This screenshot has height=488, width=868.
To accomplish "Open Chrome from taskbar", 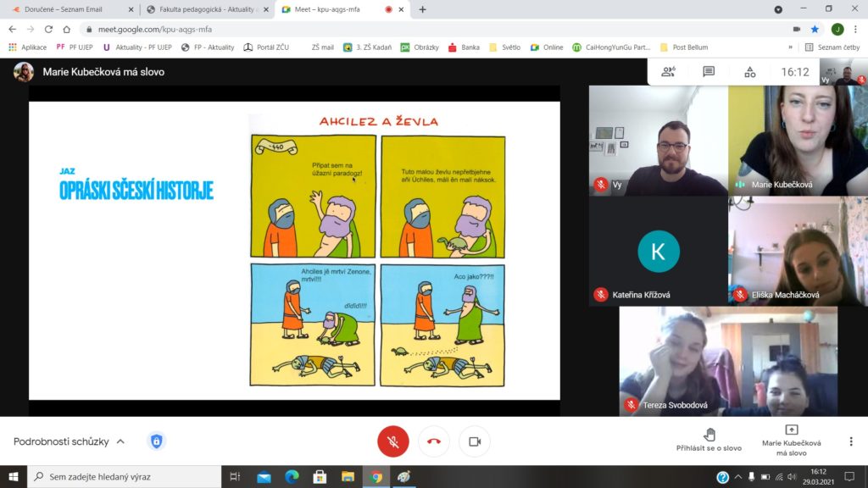I will tap(376, 476).
